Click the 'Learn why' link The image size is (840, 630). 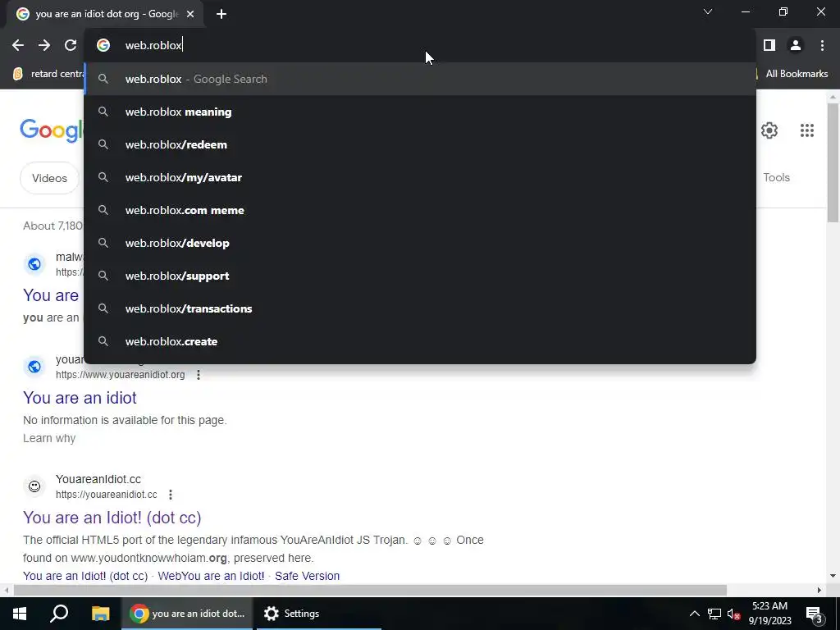click(x=49, y=438)
